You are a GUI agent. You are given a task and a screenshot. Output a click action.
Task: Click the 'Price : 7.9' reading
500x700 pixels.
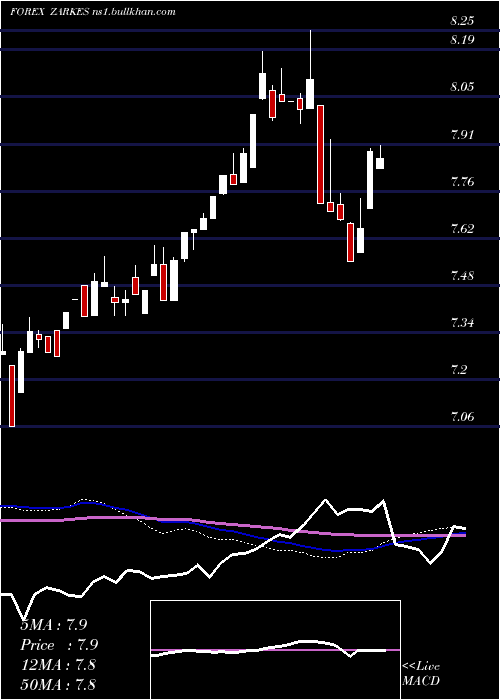click(59, 645)
